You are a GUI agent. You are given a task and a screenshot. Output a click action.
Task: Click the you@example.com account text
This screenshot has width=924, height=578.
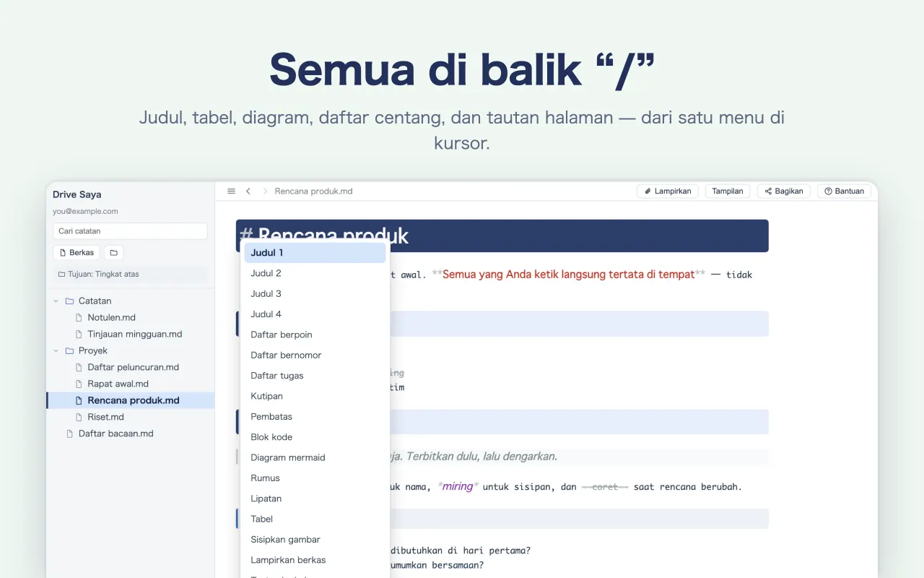coord(85,212)
